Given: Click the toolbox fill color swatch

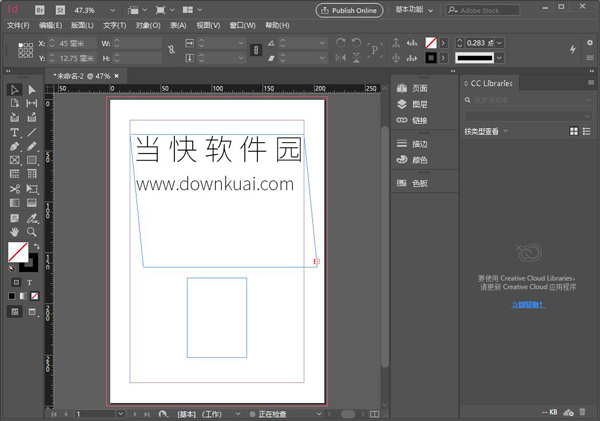Looking at the screenshot, I should pos(18,252).
